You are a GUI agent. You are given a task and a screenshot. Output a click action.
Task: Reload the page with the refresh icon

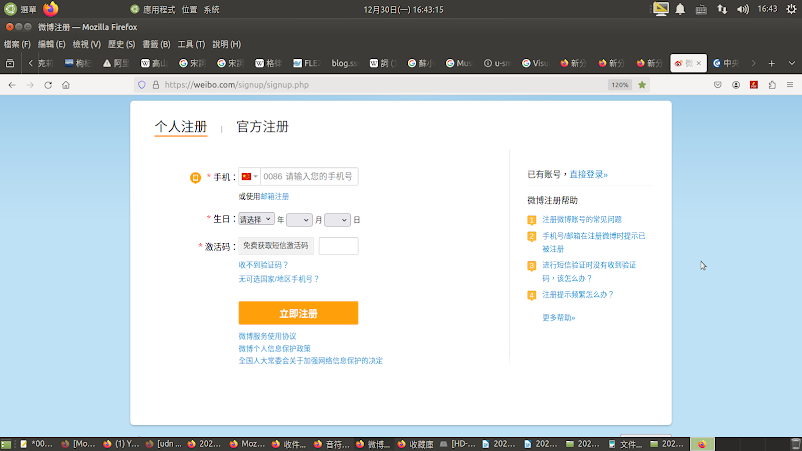point(48,85)
